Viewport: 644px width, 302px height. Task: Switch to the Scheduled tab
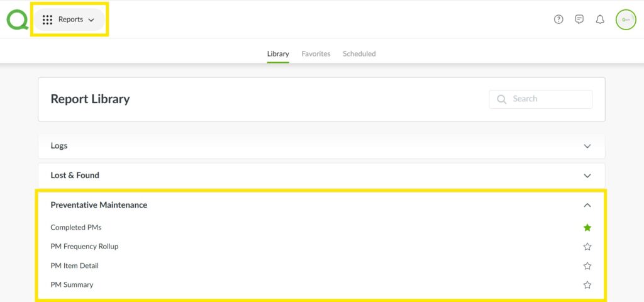[x=359, y=54]
